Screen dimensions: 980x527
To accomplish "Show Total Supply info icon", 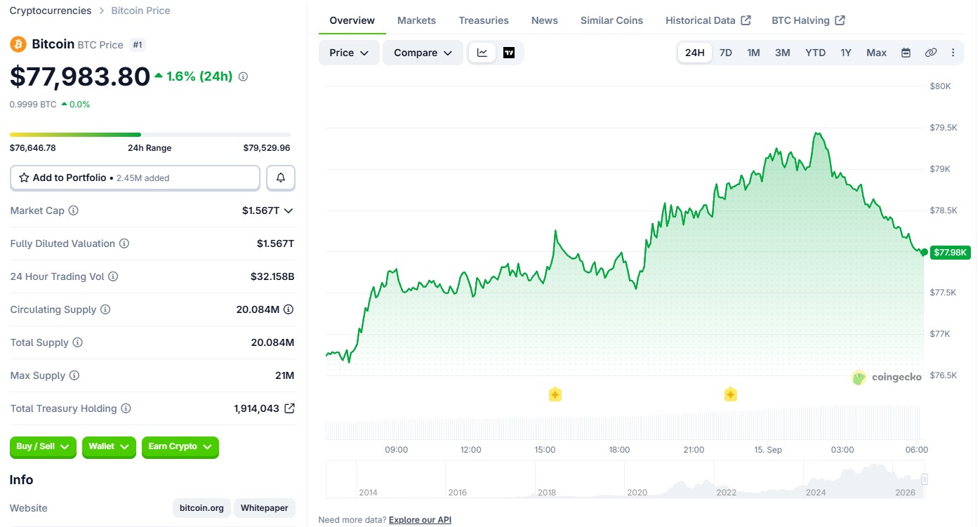I will coord(77,342).
